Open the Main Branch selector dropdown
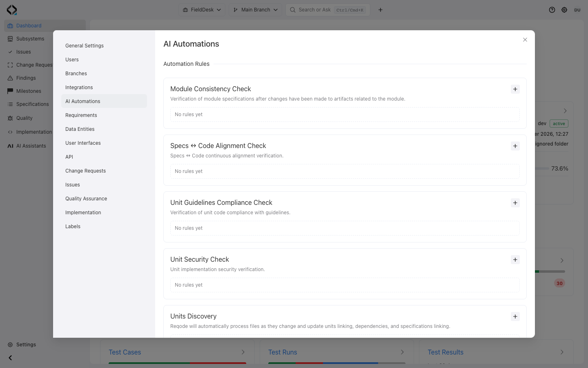Image resolution: width=588 pixels, height=368 pixels. [255, 10]
